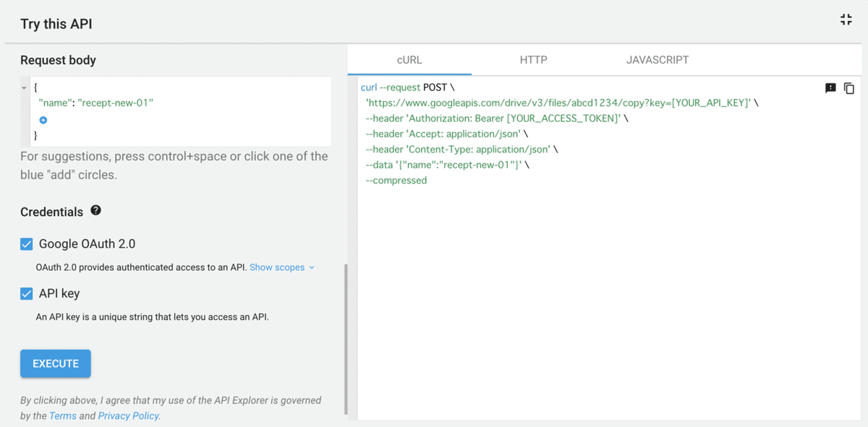Collapse the Try this API panel
868x427 pixels.
coord(846,20)
